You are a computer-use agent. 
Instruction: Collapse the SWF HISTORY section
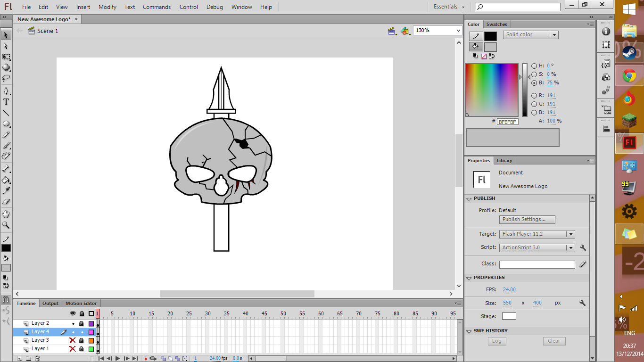click(469, 331)
